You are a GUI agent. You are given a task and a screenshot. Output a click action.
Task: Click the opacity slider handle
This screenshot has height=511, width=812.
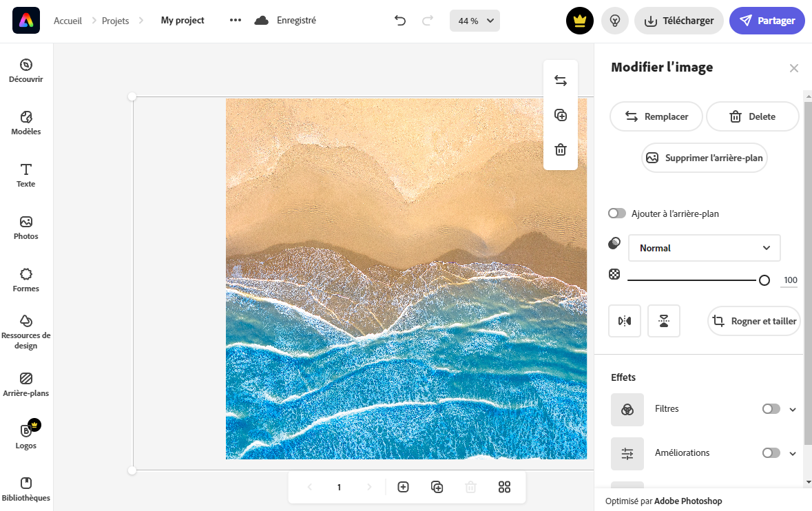[764, 280]
